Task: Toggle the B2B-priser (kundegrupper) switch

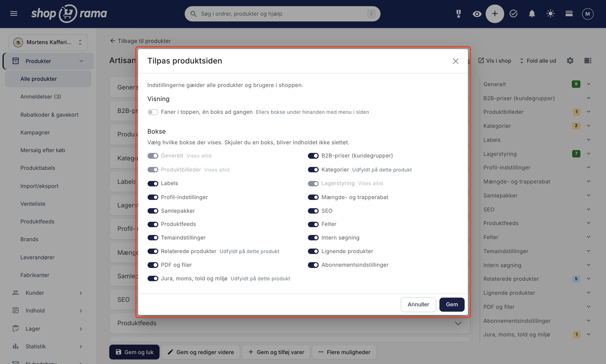Action: coord(313,156)
